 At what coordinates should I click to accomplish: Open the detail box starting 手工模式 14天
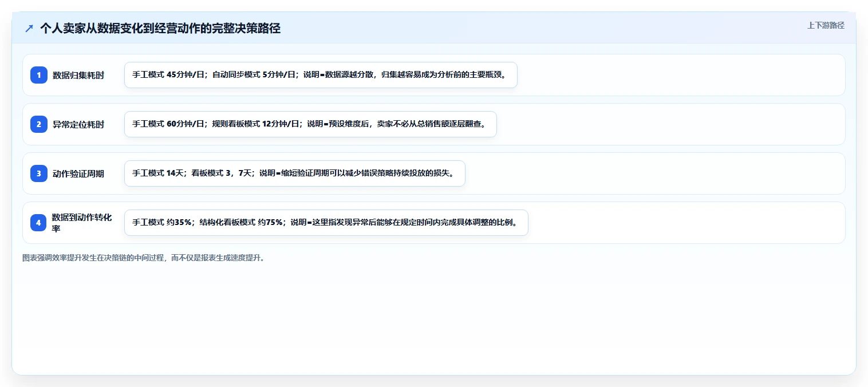point(295,173)
